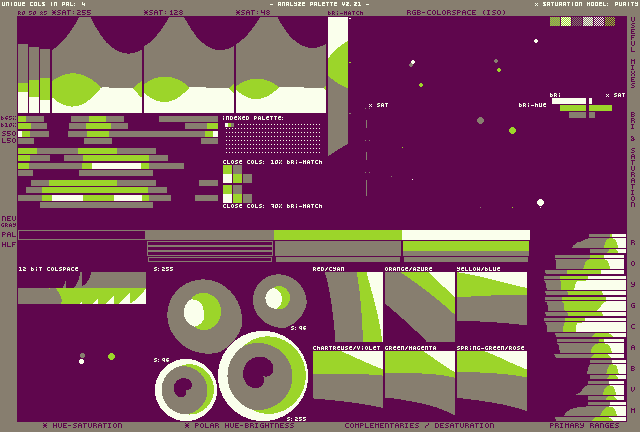The width and height of the screenshot is (640, 432).
Task: Click the purple segment of the PAL bar
Action: tap(82, 235)
